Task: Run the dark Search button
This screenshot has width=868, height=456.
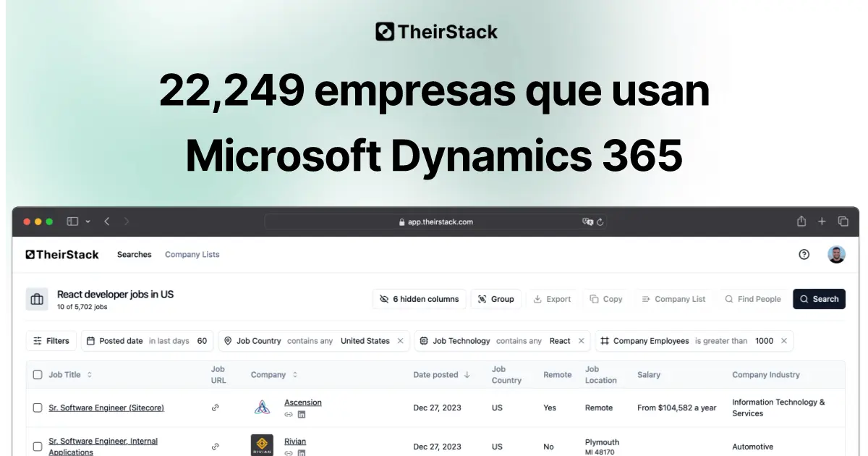Action: (x=819, y=299)
